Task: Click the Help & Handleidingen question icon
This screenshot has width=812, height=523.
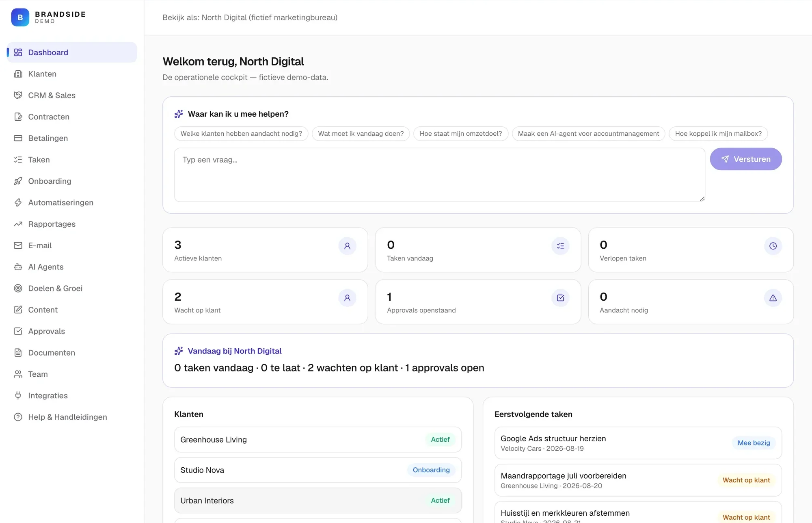Action: pos(18,417)
